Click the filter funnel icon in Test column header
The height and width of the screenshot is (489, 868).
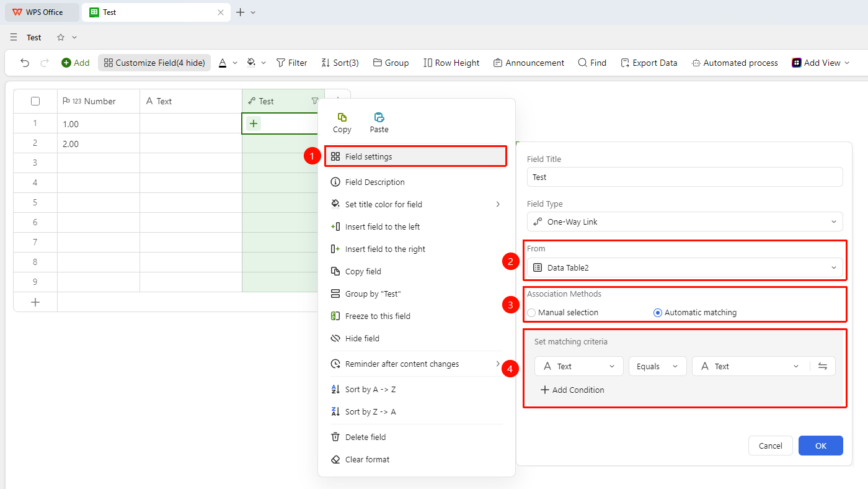pos(314,101)
